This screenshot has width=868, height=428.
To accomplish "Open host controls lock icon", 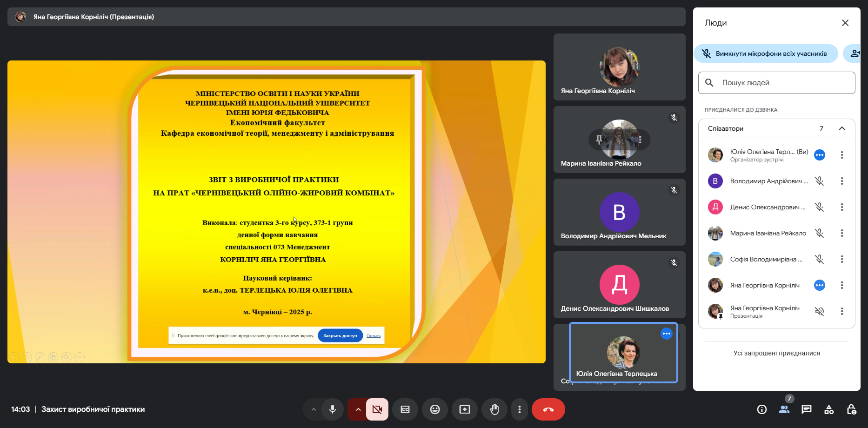I will 851,409.
